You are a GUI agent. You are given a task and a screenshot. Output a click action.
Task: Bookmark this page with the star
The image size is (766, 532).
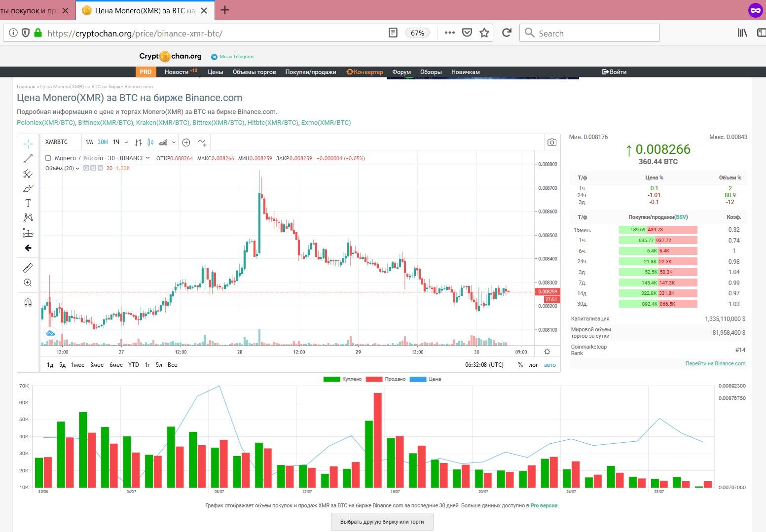pos(484,33)
